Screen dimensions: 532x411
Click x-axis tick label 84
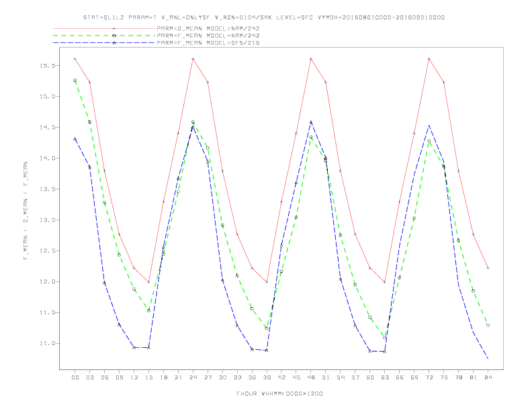[488, 377]
